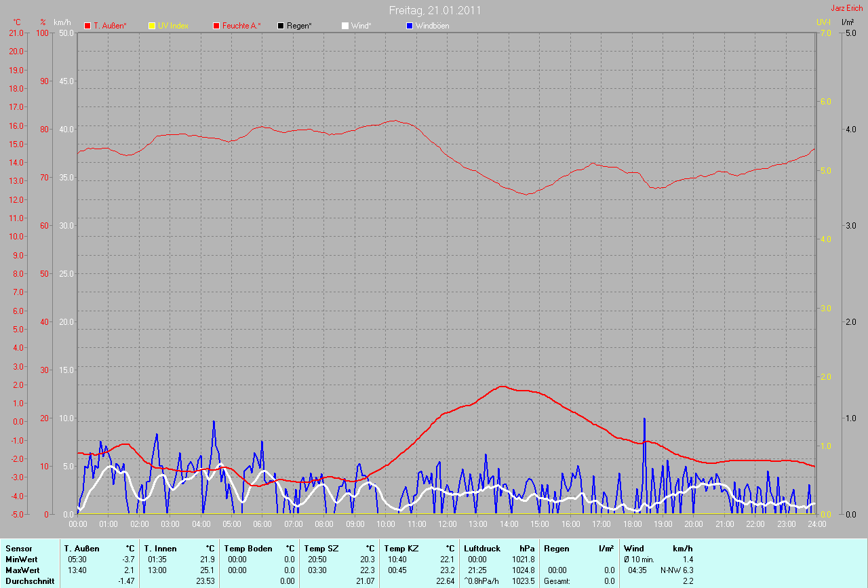Click the 'Ø 10 min.' wind label
This screenshot has height=588, width=868.
pyautogui.click(x=639, y=560)
